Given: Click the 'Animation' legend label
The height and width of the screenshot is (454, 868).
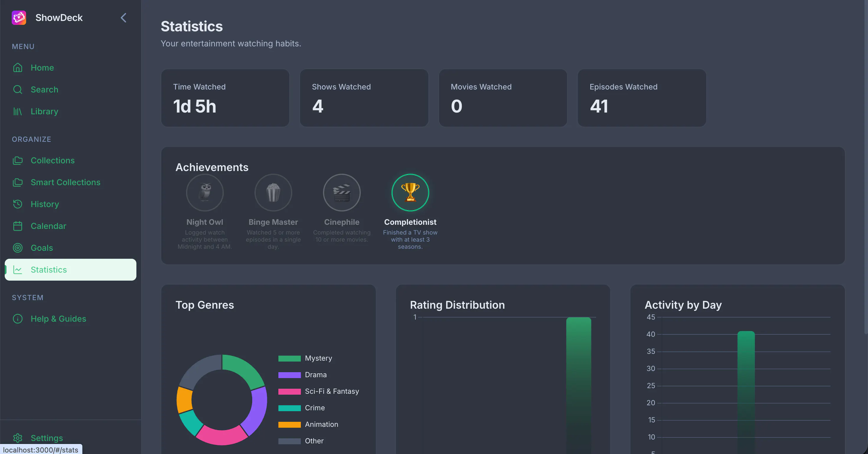Looking at the screenshot, I should [x=322, y=425].
